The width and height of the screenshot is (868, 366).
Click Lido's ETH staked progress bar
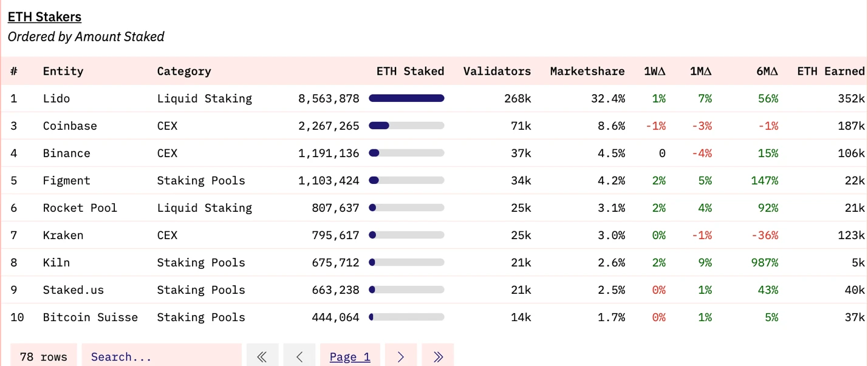click(x=406, y=98)
